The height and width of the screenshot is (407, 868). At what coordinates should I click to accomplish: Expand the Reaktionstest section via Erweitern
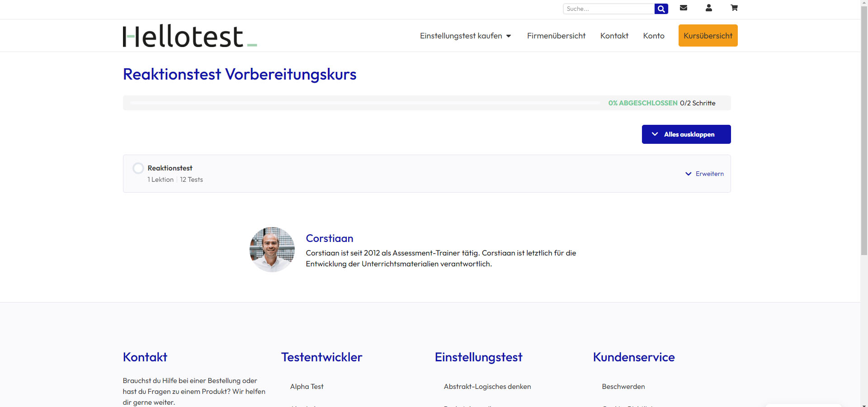709,174
